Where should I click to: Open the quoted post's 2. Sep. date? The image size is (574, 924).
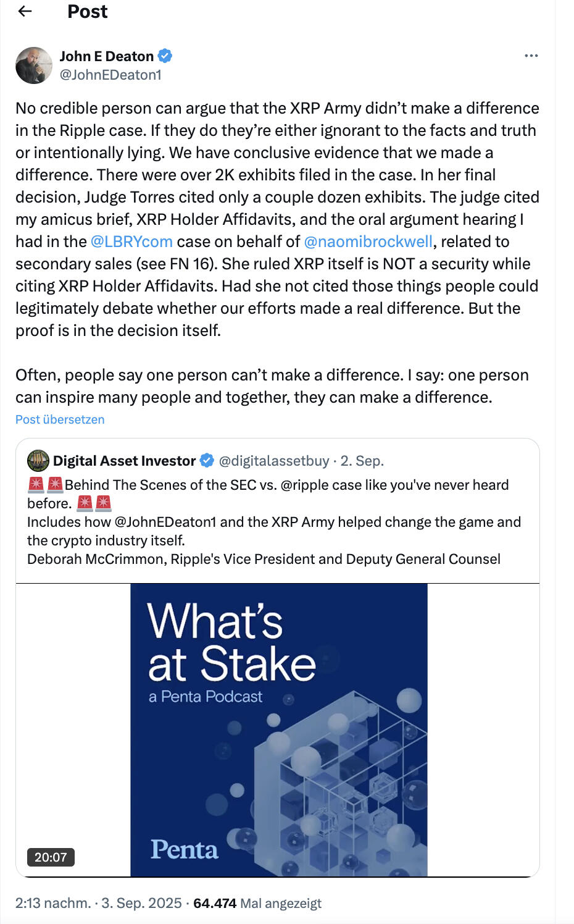362,461
